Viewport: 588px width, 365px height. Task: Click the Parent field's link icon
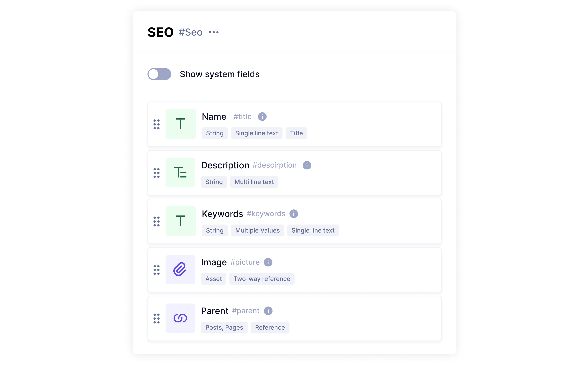coord(180,318)
